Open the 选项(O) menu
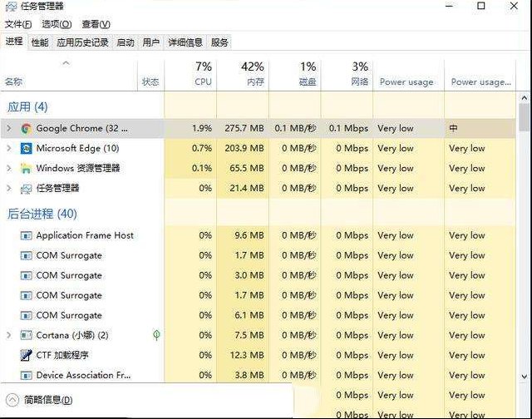Image resolution: width=532 pixels, height=419 pixels. click(x=57, y=24)
